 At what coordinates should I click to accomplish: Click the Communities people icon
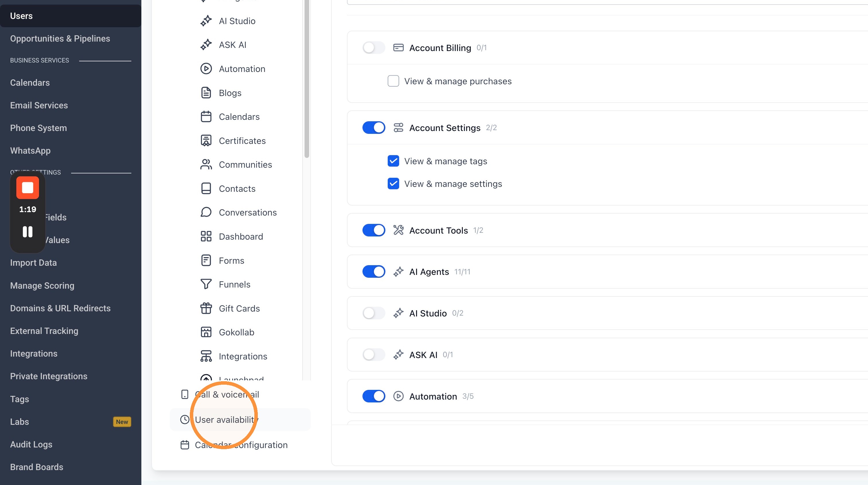pyautogui.click(x=206, y=164)
